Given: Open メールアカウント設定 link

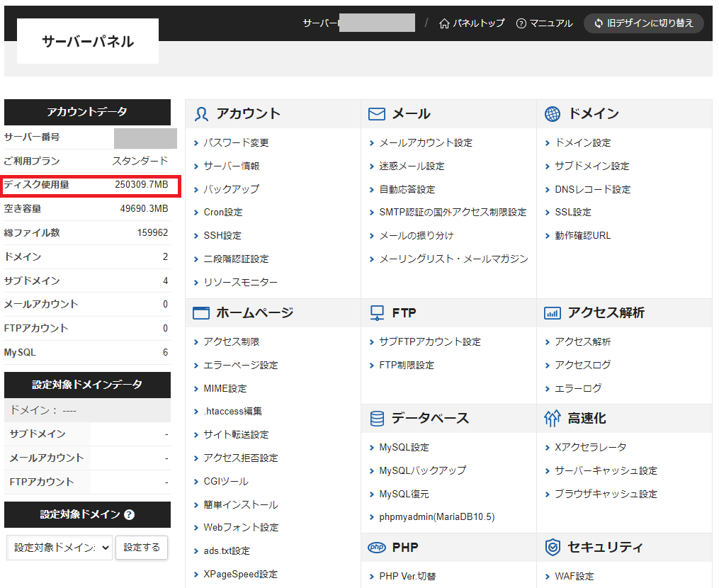Looking at the screenshot, I should pyautogui.click(x=426, y=142).
